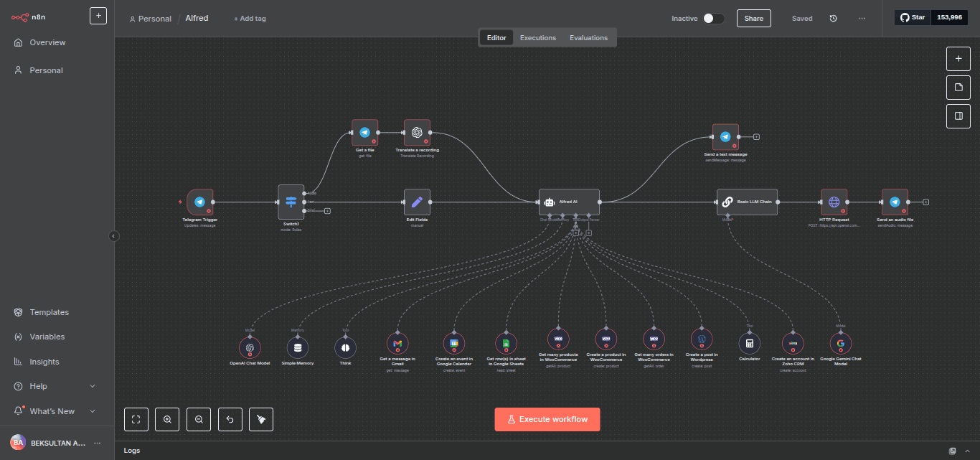Viewport: 980px width, 460px height.
Task: Switch to the Evaluations tab
Action: [x=588, y=38]
